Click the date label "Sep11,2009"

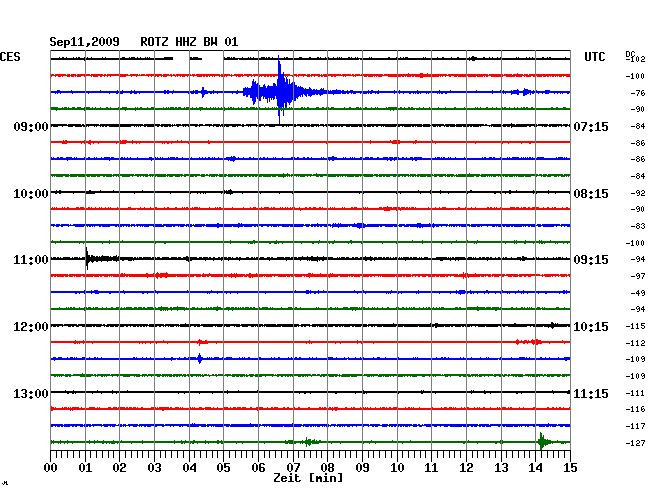click(x=84, y=42)
